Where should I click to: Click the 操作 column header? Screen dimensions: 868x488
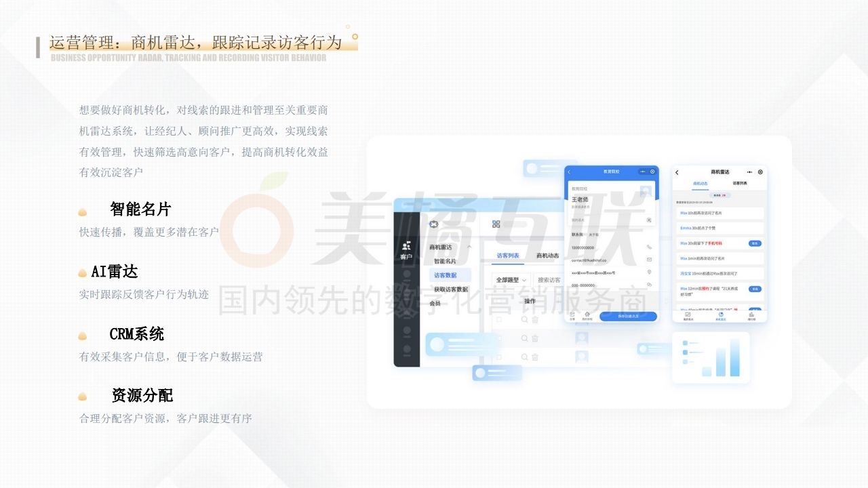pos(530,301)
